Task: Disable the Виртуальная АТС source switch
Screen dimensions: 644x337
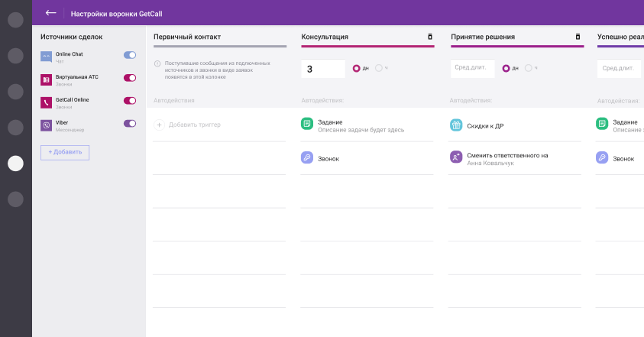Action: coord(130,78)
